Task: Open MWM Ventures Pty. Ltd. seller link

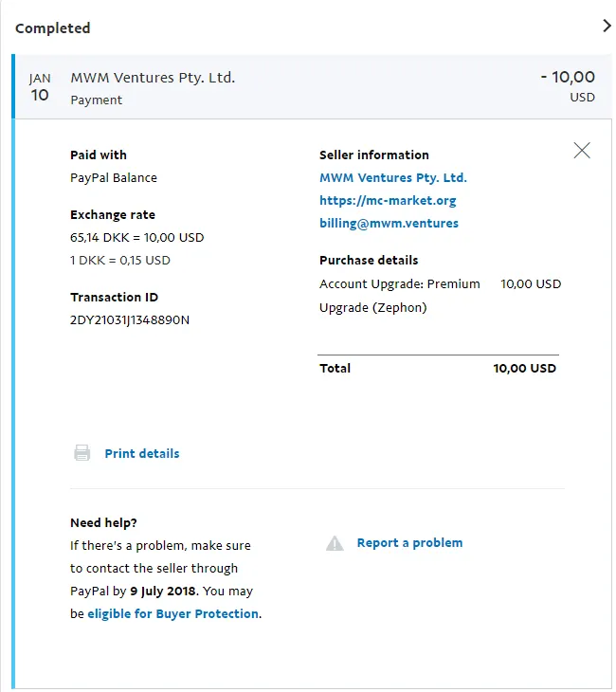Action: (x=393, y=178)
